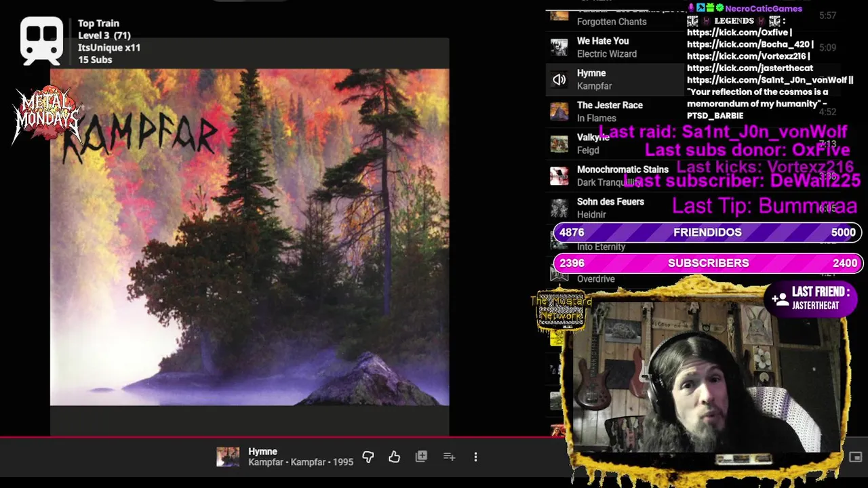
Task: Select 'Sohn des Feuers' queue entry
Action: tap(610, 202)
